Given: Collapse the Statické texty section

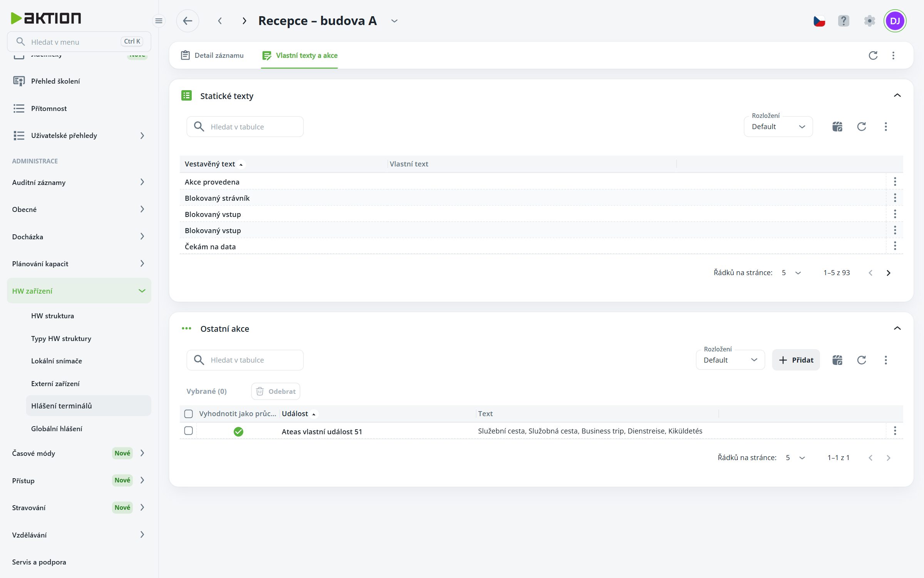Looking at the screenshot, I should (x=897, y=96).
